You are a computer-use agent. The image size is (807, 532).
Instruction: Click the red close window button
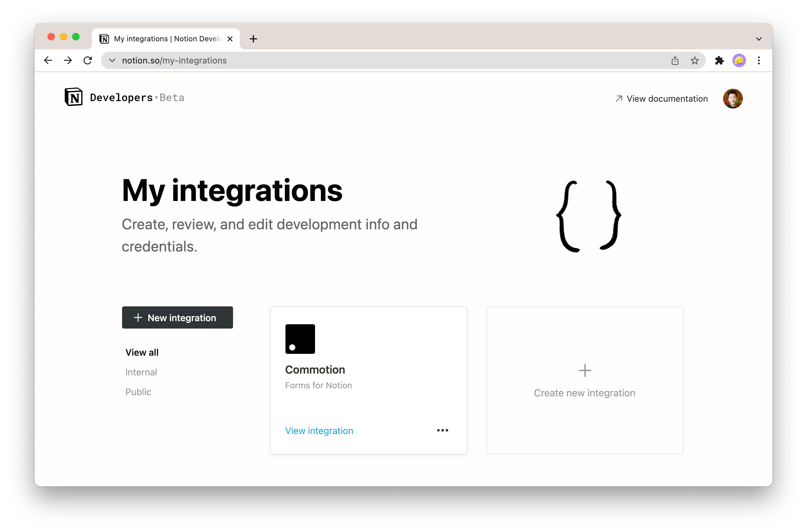(x=51, y=37)
